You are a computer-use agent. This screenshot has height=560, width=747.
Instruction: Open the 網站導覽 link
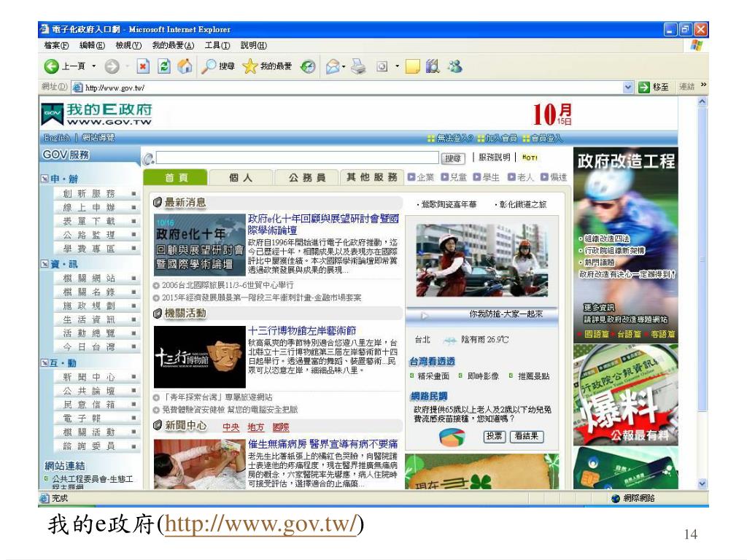click(98, 138)
